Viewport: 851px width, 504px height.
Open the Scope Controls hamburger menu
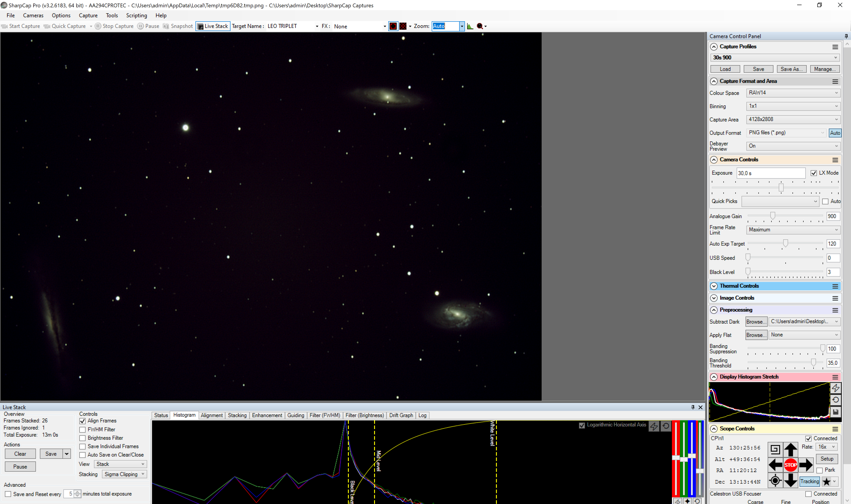click(835, 429)
